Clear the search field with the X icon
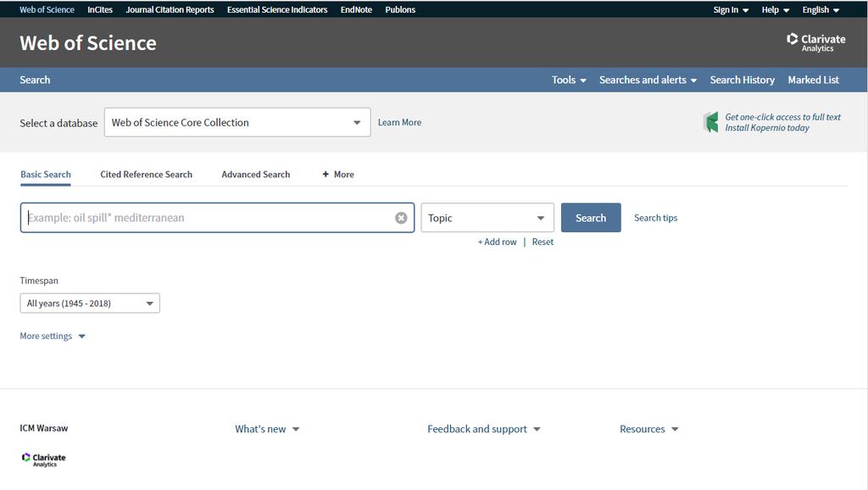The image size is (868, 490). [401, 218]
